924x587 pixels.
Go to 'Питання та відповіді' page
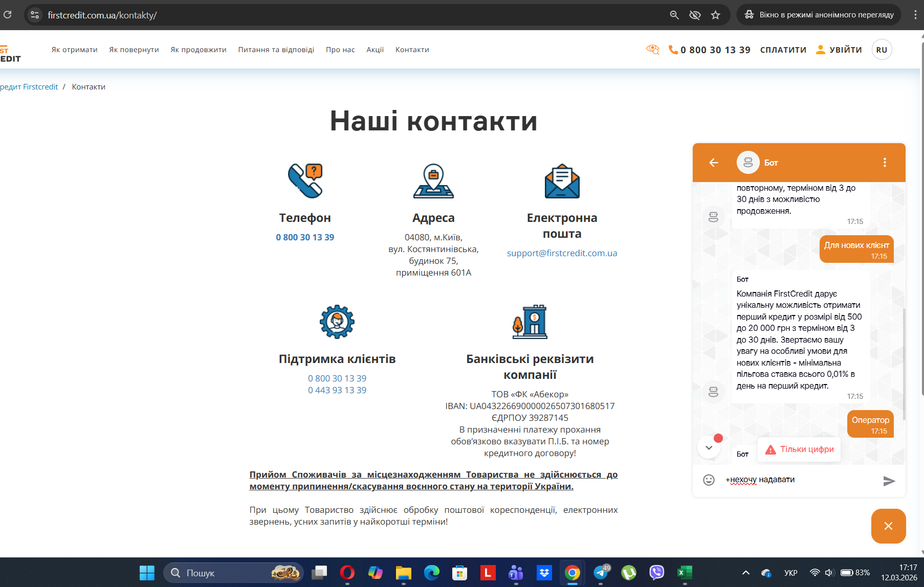coord(276,50)
